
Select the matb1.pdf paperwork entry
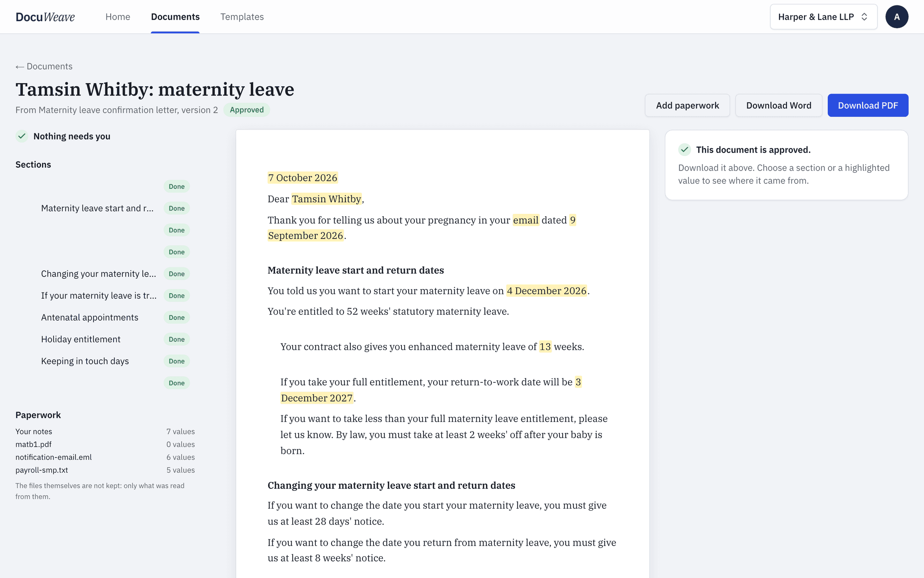pos(33,444)
